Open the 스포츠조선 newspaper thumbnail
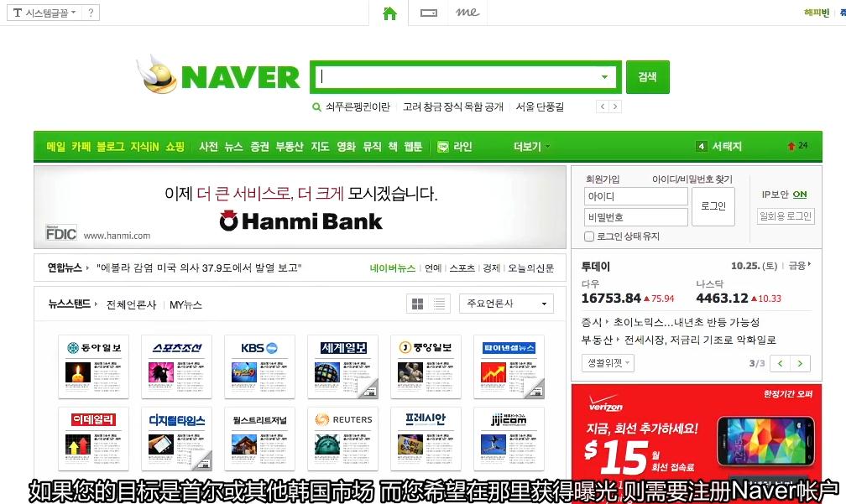Viewport: 846px width, 504px height. point(176,366)
